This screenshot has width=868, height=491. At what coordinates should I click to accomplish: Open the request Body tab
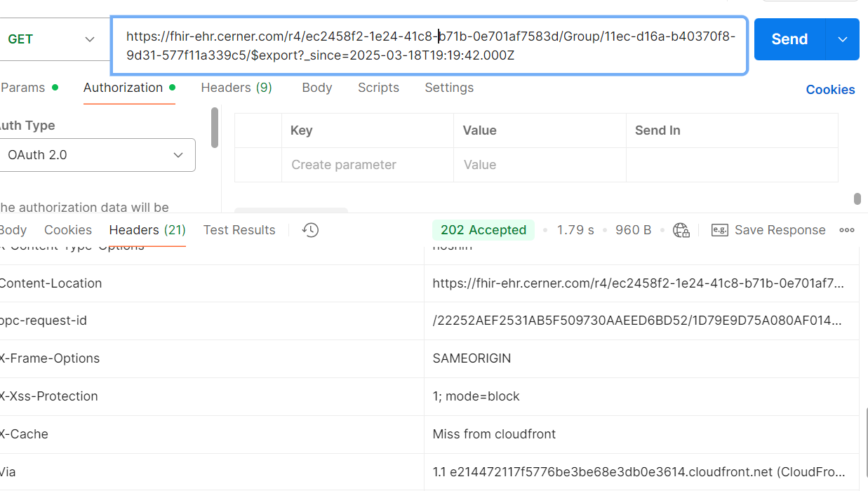pyautogui.click(x=316, y=88)
